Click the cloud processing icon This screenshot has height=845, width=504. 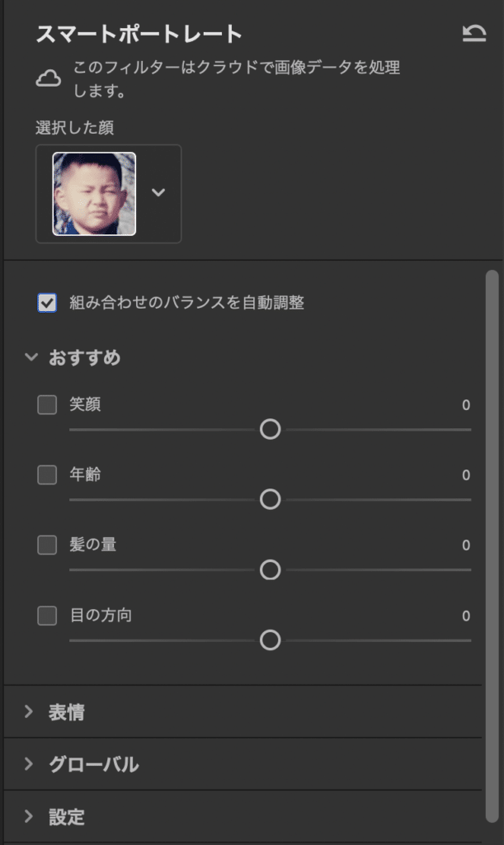pyautogui.click(x=49, y=78)
